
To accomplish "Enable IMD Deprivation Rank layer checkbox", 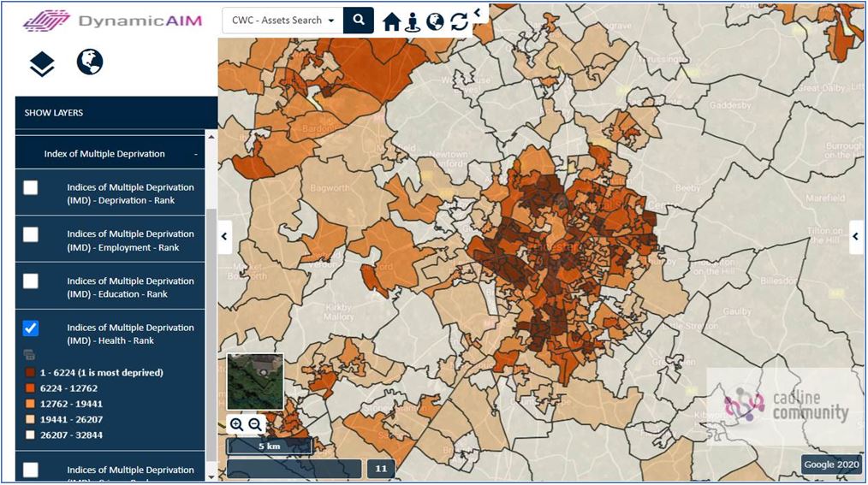I will pyautogui.click(x=31, y=187).
